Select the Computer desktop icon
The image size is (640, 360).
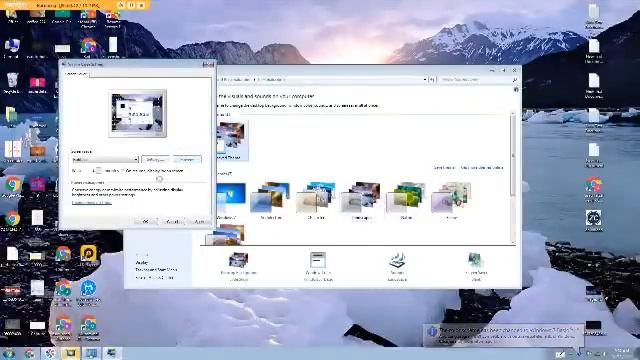pyautogui.click(x=12, y=48)
